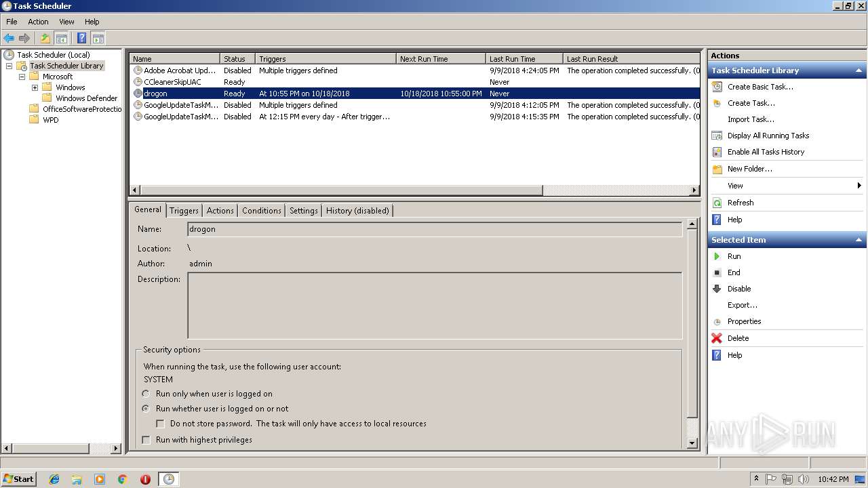Click the General tab scroll-down arrow
Image resolution: width=868 pixels, height=488 pixels.
point(692,443)
